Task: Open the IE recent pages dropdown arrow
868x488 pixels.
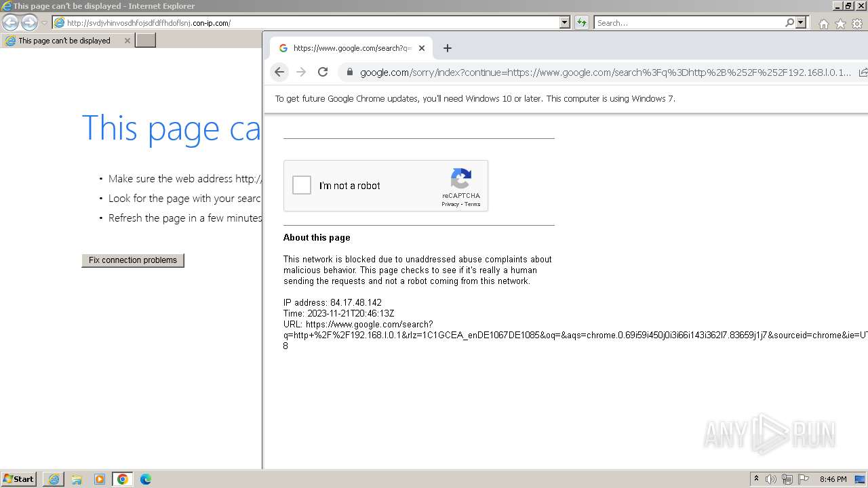Action: click(44, 23)
